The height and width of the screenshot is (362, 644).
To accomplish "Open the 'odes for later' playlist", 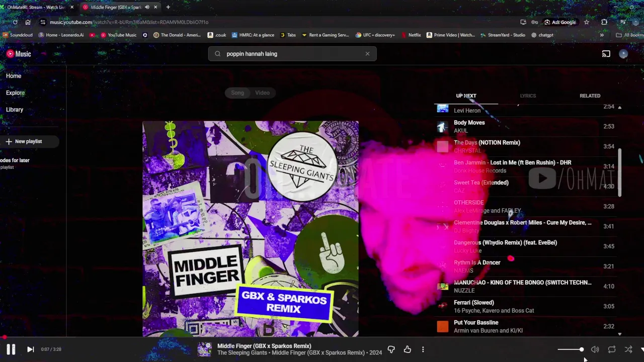I will [x=15, y=163].
